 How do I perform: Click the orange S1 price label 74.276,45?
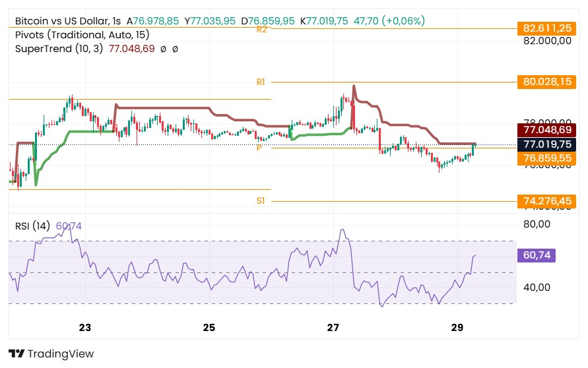pos(546,201)
